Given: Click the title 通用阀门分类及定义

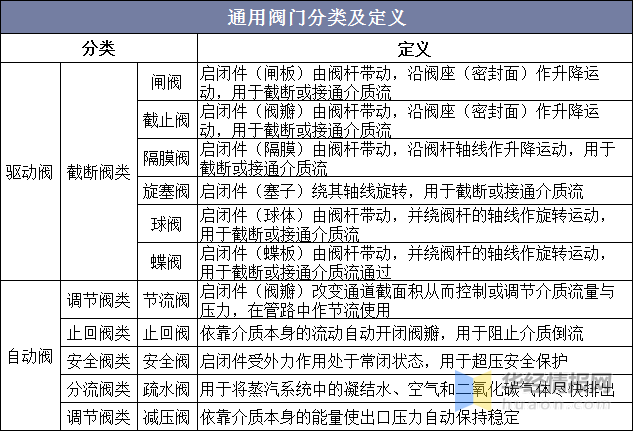Looking at the screenshot, I should (317, 17).
